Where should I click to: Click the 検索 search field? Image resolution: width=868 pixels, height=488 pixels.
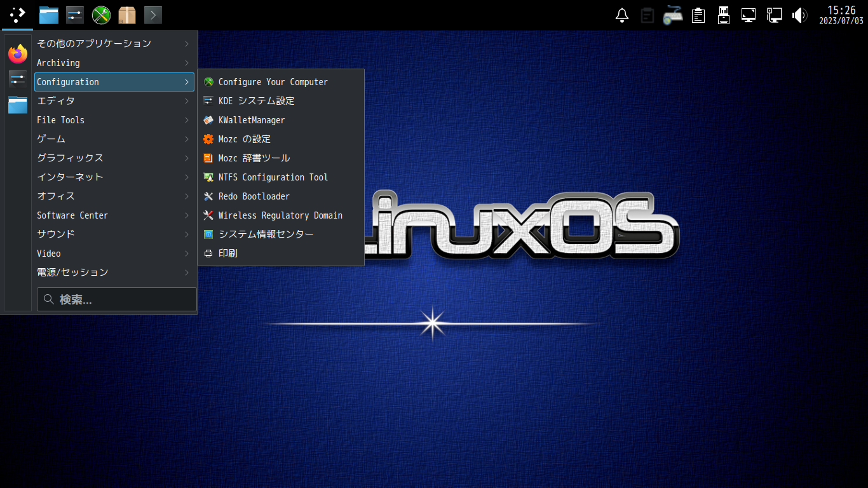[117, 299]
